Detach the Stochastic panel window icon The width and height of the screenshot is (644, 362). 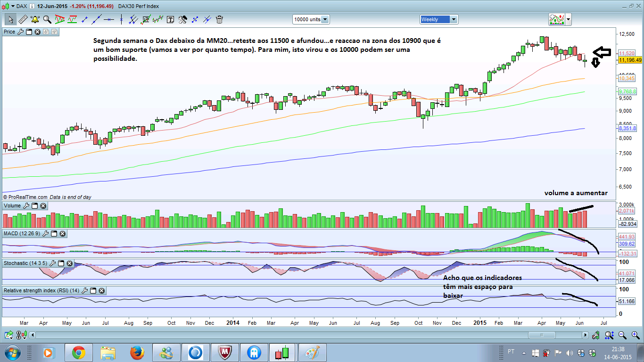click(61, 263)
